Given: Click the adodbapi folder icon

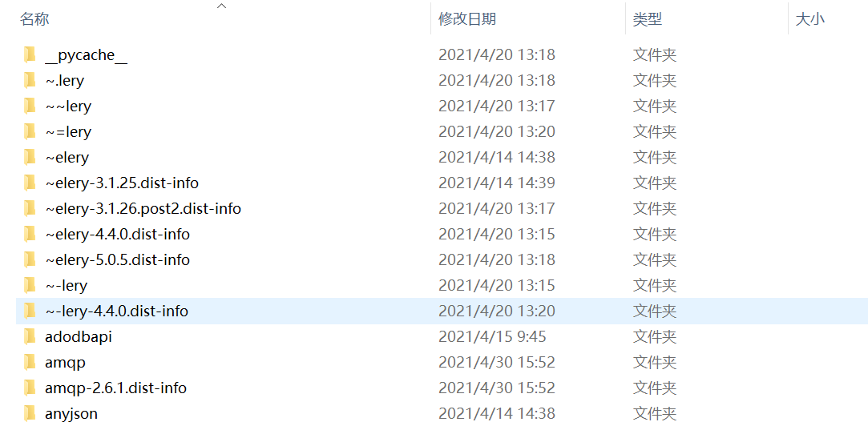Looking at the screenshot, I should tap(30, 337).
